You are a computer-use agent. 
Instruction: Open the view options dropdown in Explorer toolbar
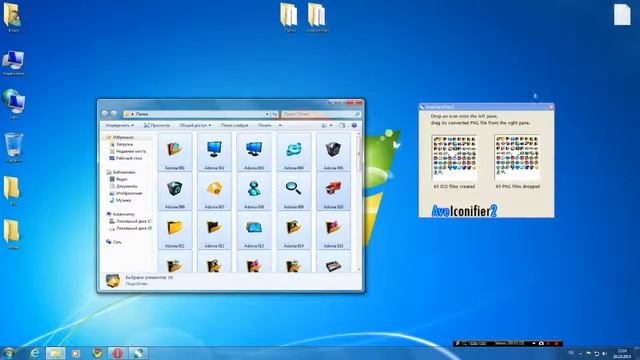click(331, 125)
